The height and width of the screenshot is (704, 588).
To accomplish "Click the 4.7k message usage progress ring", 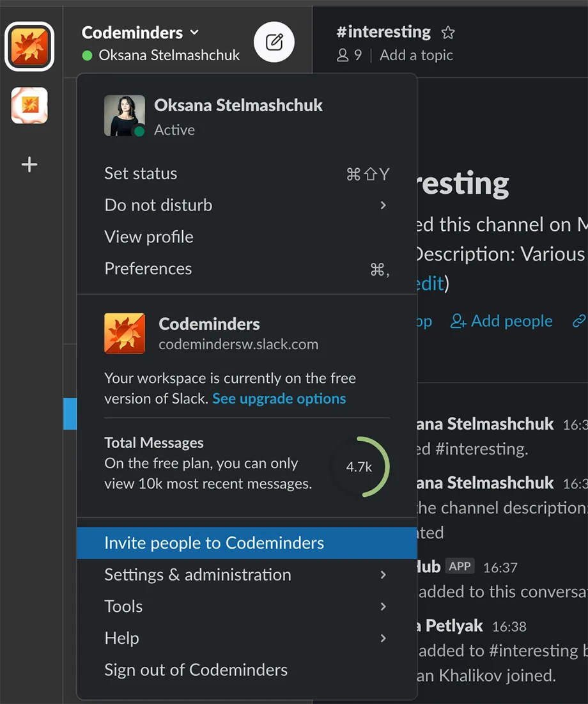I will [360, 467].
